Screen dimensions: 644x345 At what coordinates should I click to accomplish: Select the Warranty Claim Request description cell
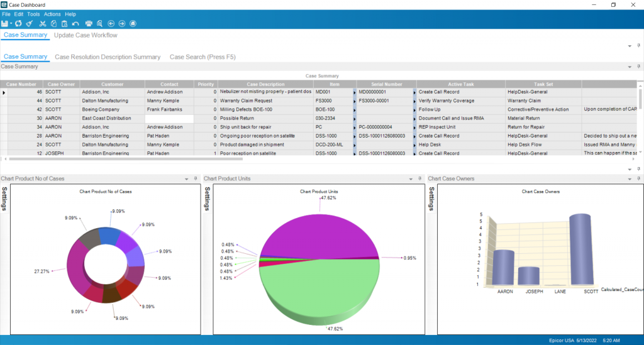[x=266, y=101]
